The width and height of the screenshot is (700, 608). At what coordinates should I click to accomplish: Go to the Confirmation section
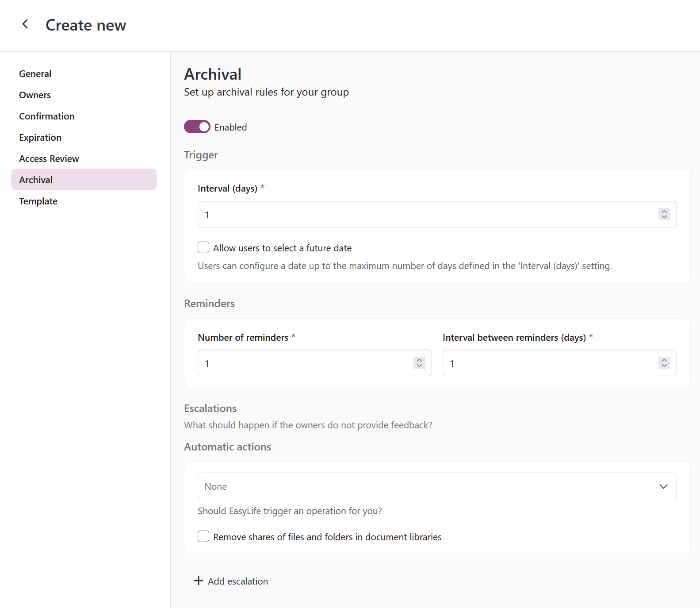(47, 116)
